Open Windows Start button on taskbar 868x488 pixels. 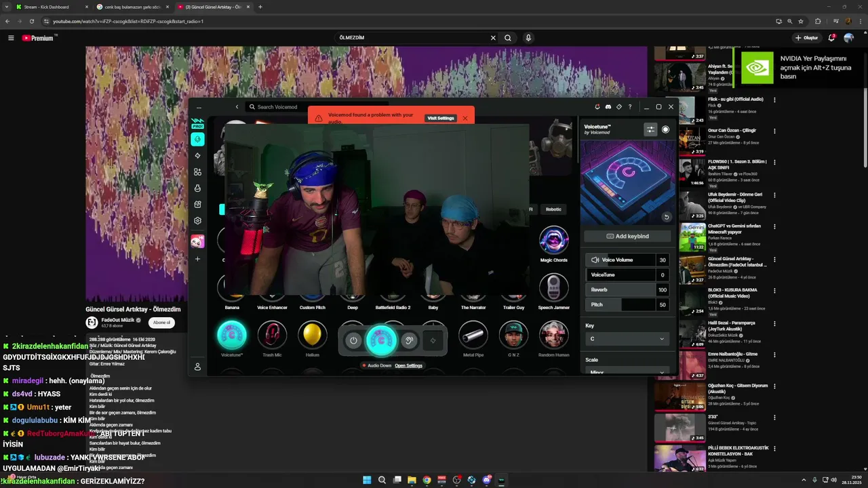[x=367, y=480]
